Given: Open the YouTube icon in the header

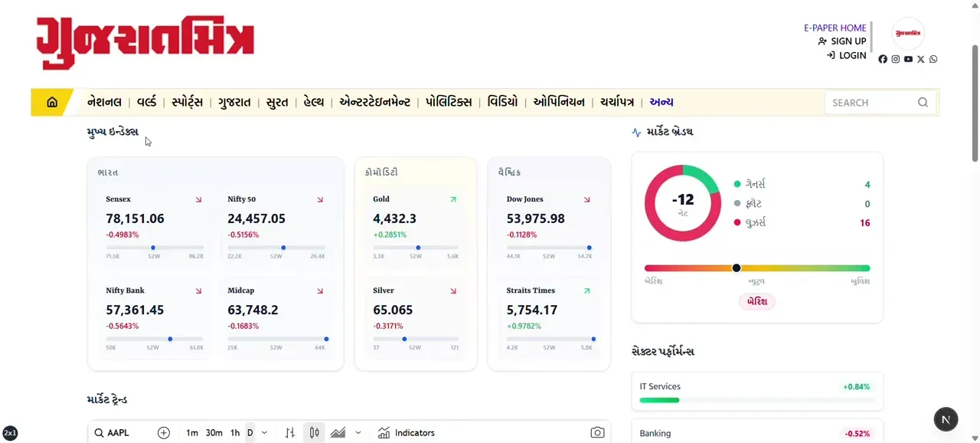Looking at the screenshot, I should point(908,59).
